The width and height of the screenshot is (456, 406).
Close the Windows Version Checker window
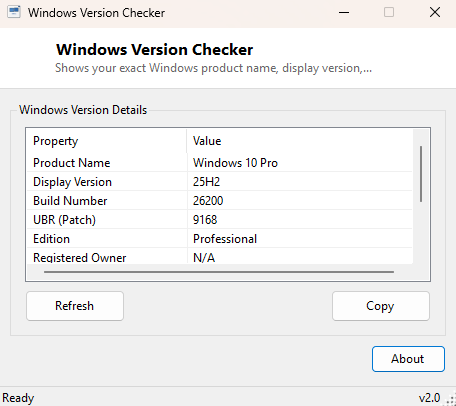point(435,13)
